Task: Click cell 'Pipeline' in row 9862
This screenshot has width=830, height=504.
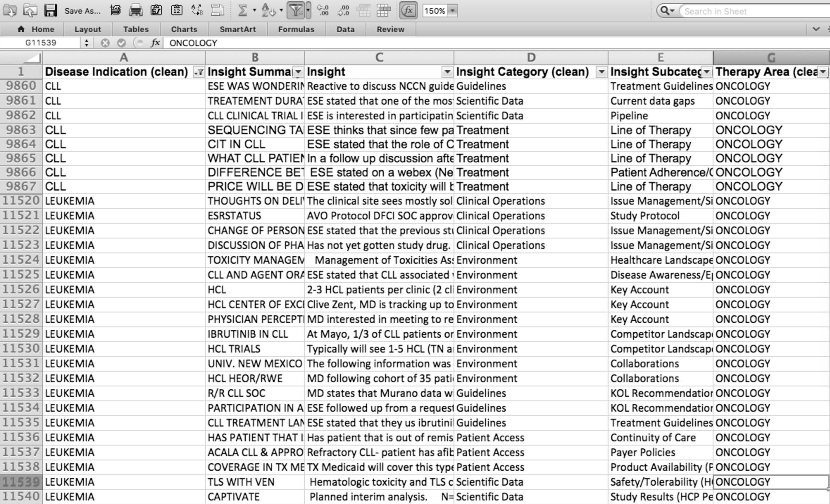Action: point(661,116)
